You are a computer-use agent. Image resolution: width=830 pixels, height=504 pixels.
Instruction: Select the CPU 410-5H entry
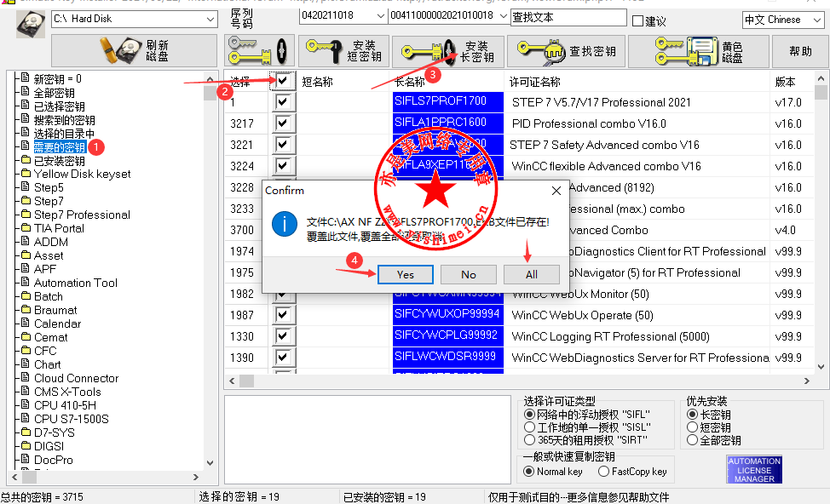[x=65, y=405]
